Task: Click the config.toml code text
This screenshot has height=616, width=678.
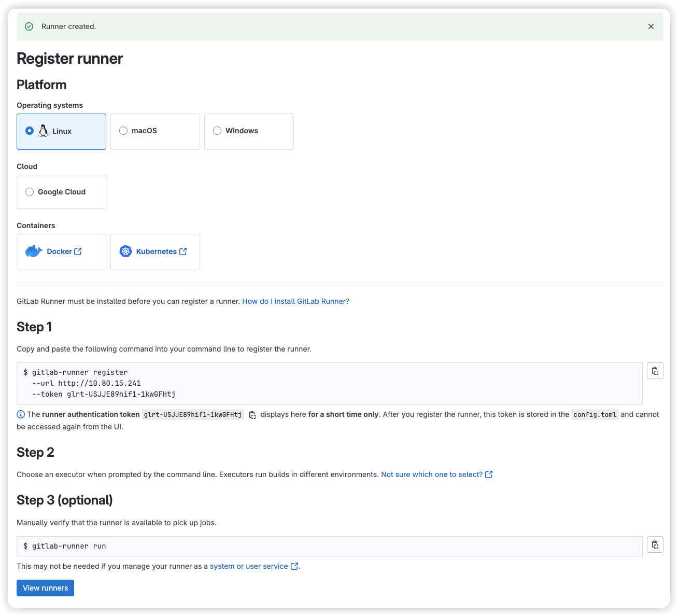Action: pyautogui.click(x=595, y=414)
